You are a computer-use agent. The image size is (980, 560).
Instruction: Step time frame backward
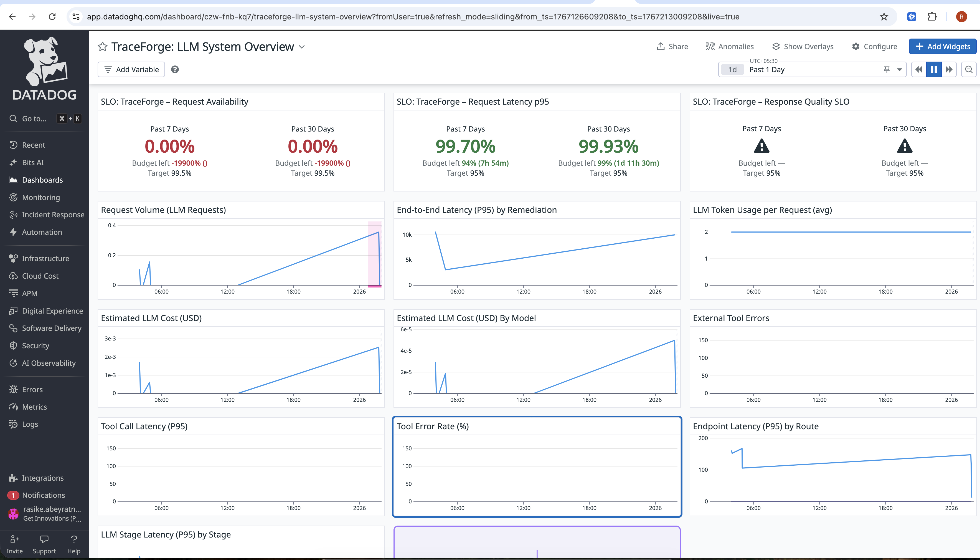click(918, 70)
